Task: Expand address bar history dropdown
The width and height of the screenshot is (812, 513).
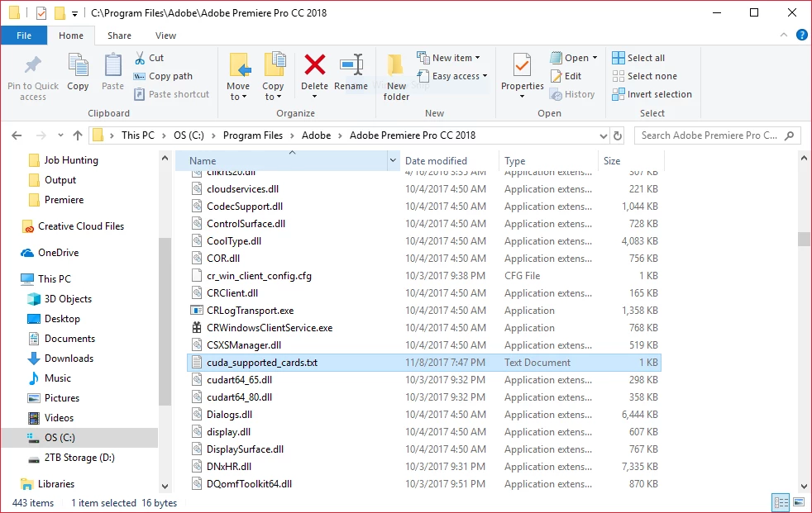Action: (x=604, y=136)
